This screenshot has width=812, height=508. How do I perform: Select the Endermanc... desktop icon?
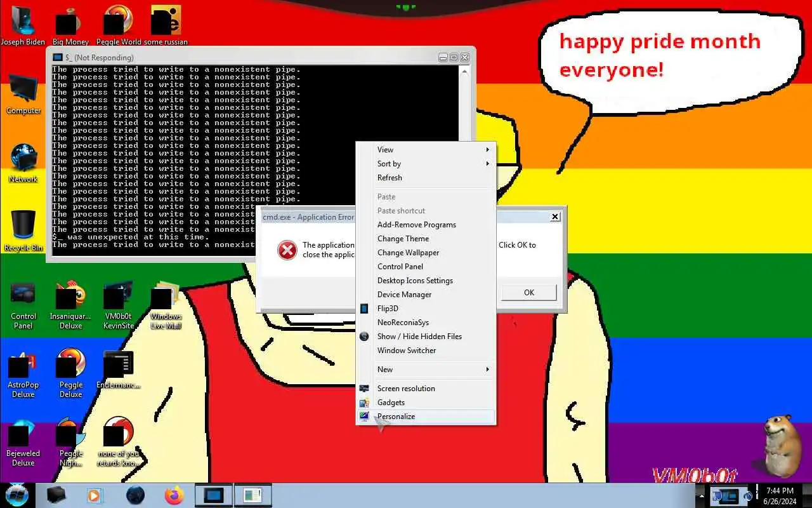pos(118,370)
